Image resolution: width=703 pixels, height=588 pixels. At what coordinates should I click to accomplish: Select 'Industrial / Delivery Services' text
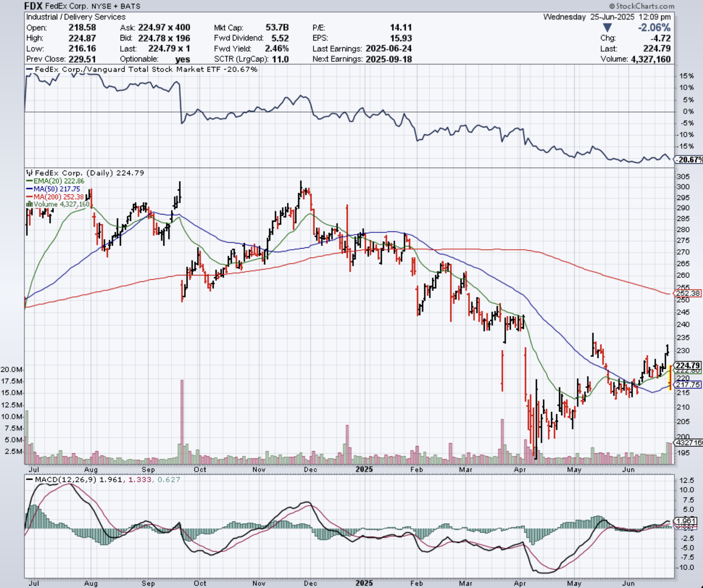coord(76,17)
